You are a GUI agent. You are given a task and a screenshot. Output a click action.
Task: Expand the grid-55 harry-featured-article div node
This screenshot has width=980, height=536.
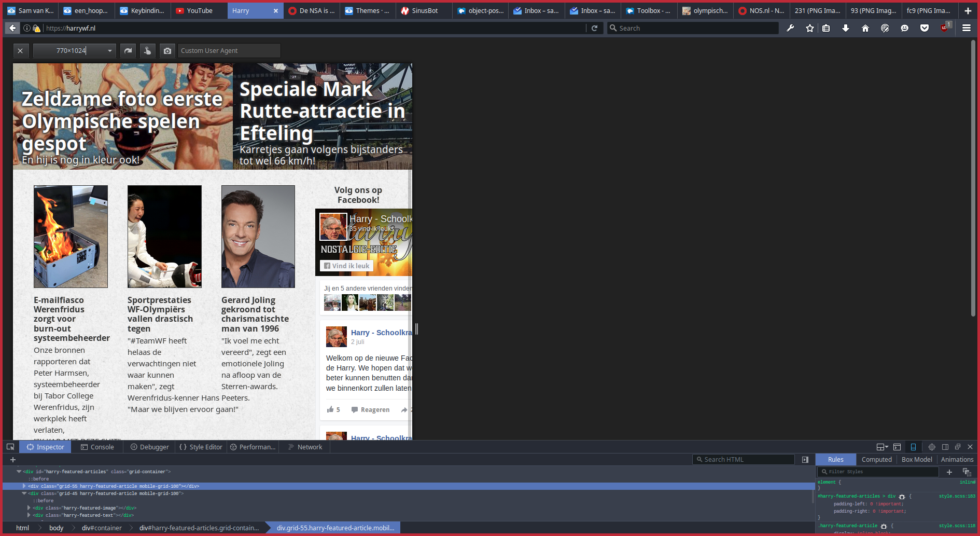[24, 486]
